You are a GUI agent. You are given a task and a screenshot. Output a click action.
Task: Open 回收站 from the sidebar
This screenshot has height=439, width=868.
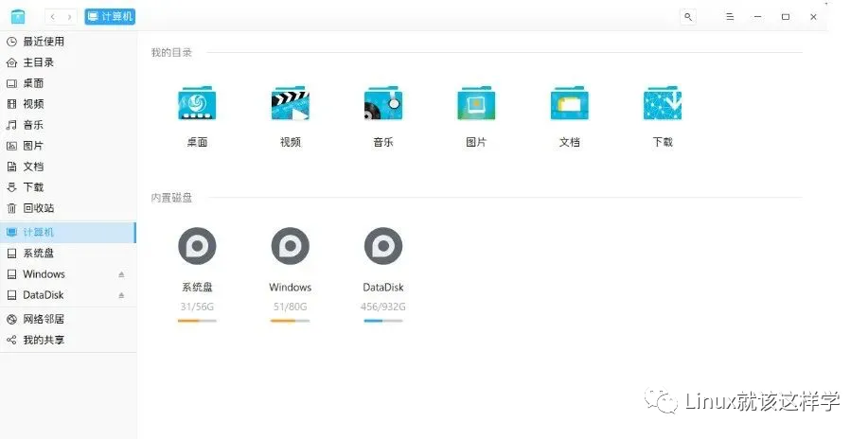[x=67, y=208]
